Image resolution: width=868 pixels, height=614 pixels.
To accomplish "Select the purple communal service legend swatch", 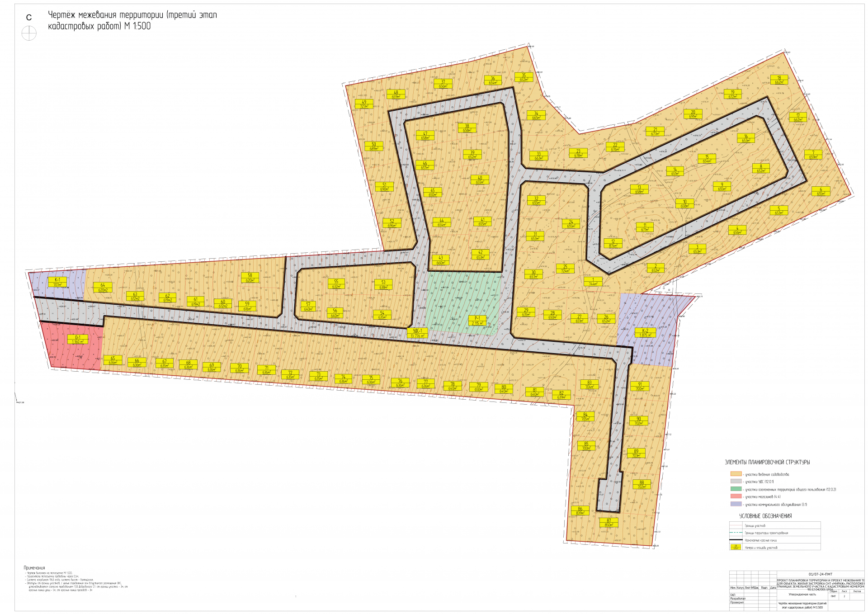I will [736, 504].
